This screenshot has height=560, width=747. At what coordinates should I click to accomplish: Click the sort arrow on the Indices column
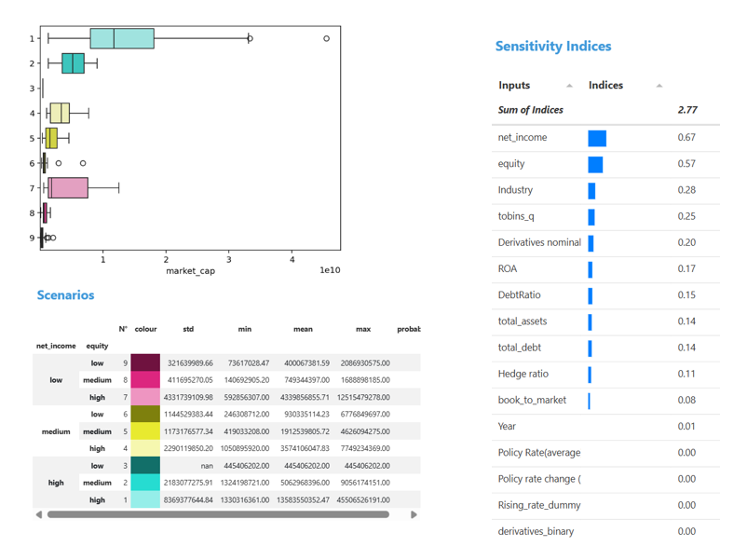pyautogui.click(x=659, y=86)
